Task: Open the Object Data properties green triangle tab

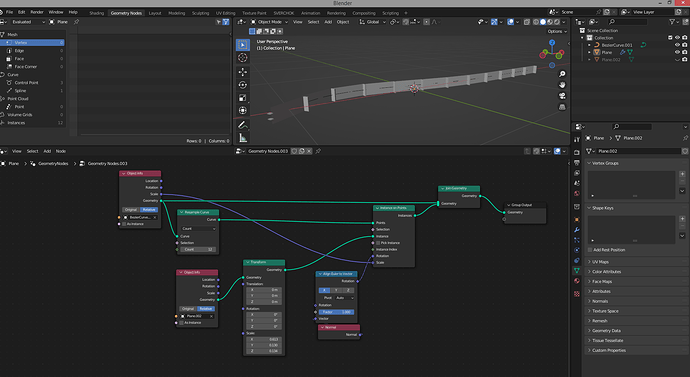Action: [576, 271]
